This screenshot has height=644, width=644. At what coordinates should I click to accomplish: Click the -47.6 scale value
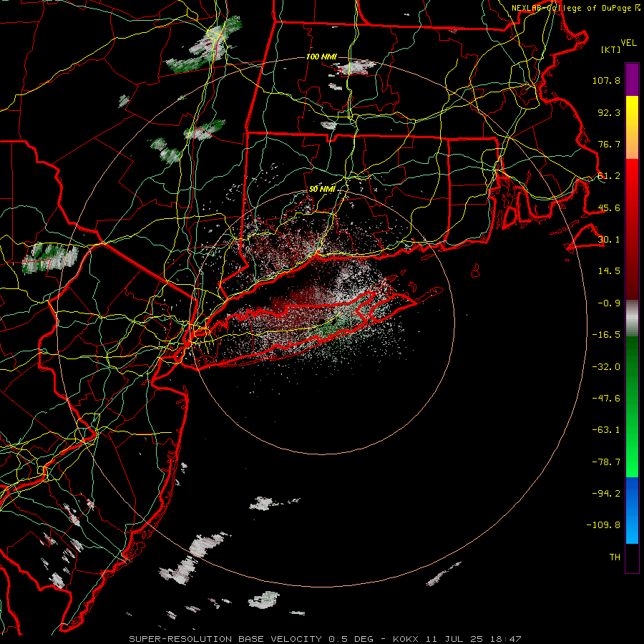[x=606, y=399]
